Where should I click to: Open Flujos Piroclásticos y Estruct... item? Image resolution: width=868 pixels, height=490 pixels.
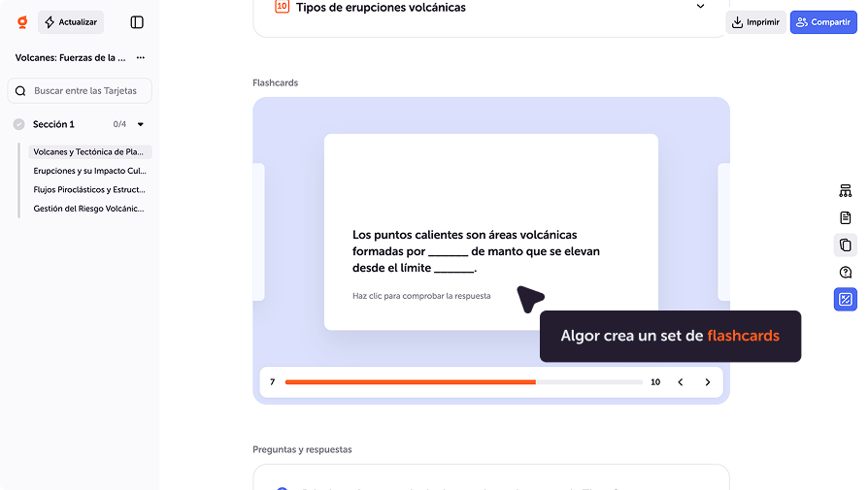(89, 189)
